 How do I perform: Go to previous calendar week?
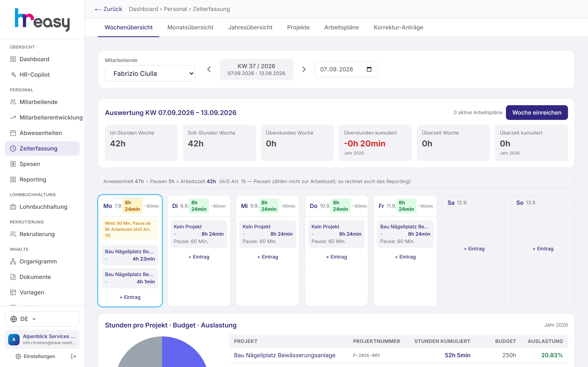point(209,69)
